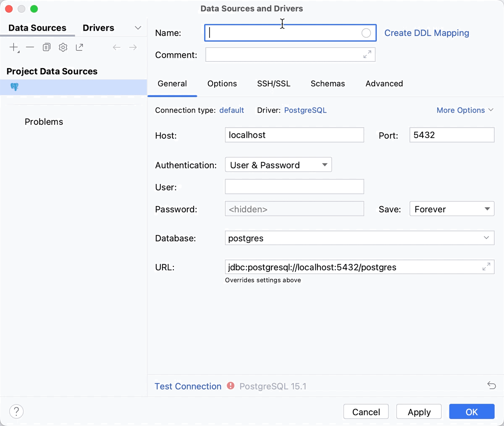Focus the Comment input field
This screenshot has width=504, height=426.
pos(290,55)
